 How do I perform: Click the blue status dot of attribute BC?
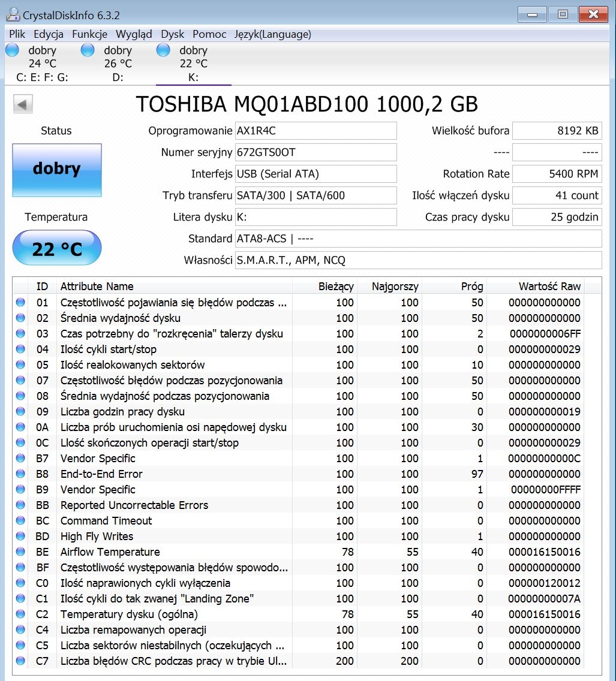coord(20,520)
